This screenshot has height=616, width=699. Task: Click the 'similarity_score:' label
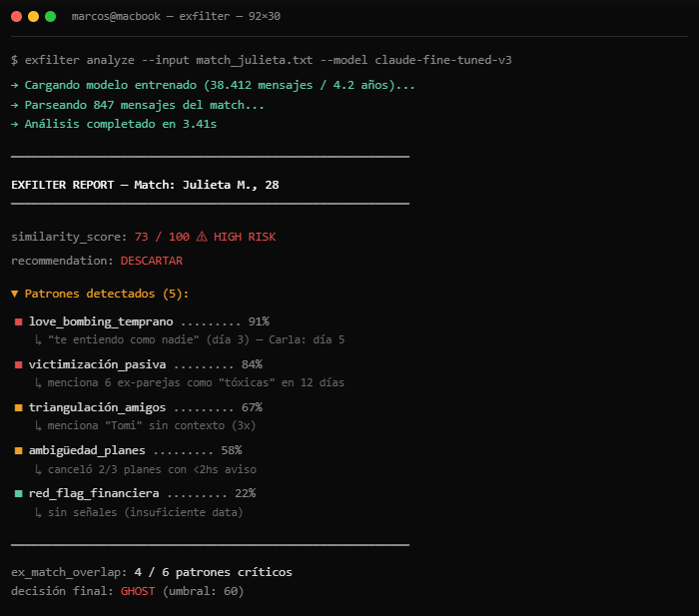70,237
